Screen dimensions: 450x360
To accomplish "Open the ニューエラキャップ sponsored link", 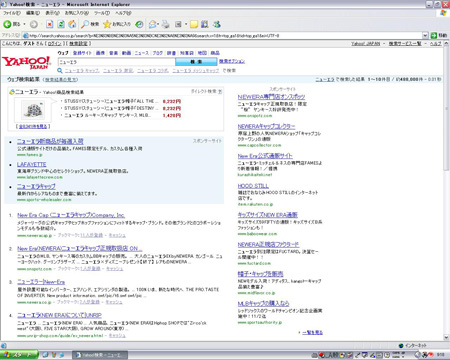I will 36,187.
